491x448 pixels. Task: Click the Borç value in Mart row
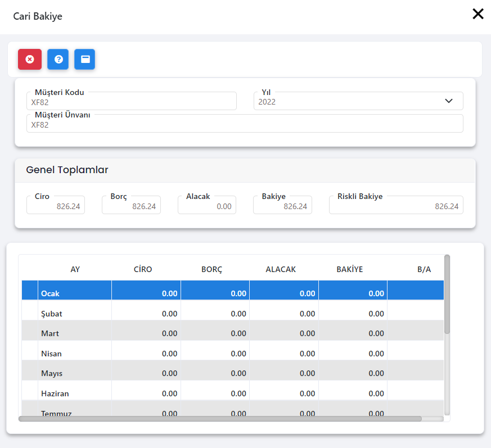click(238, 333)
